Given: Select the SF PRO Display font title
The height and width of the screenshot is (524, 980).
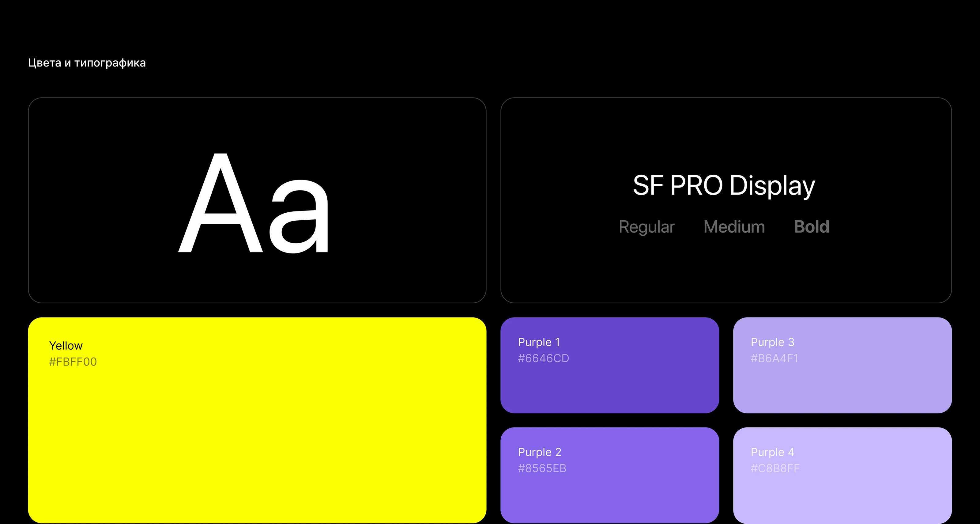Looking at the screenshot, I should coord(724,186).
